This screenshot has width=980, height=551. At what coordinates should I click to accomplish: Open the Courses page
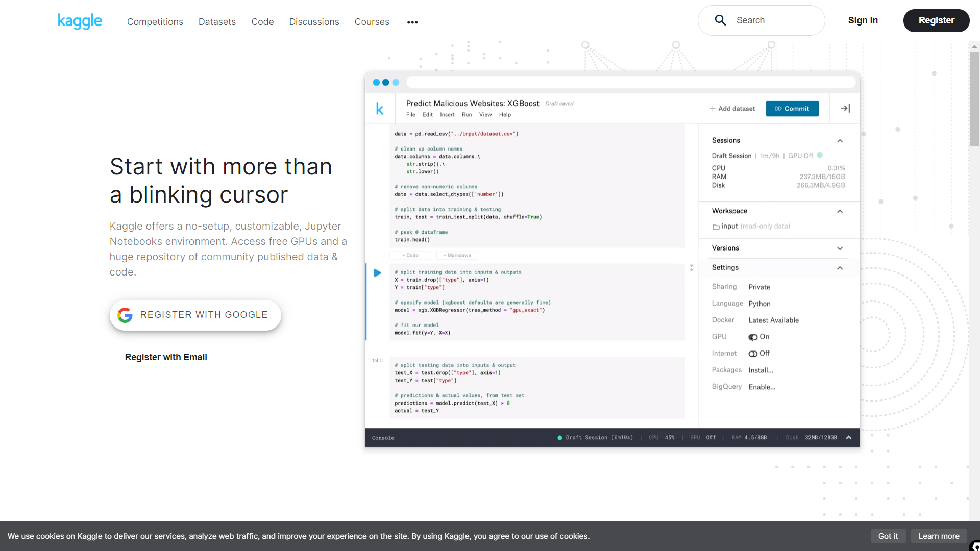tap(372, 22)
